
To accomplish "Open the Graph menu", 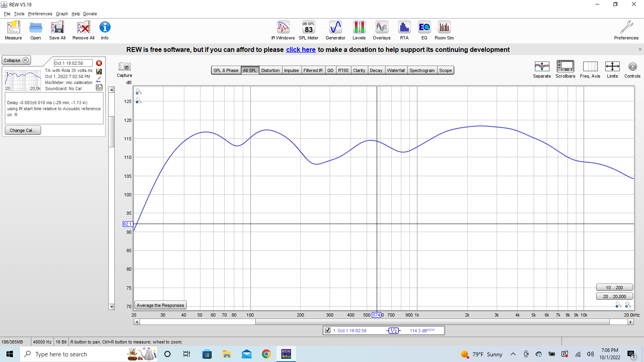I will click(62, 14).
